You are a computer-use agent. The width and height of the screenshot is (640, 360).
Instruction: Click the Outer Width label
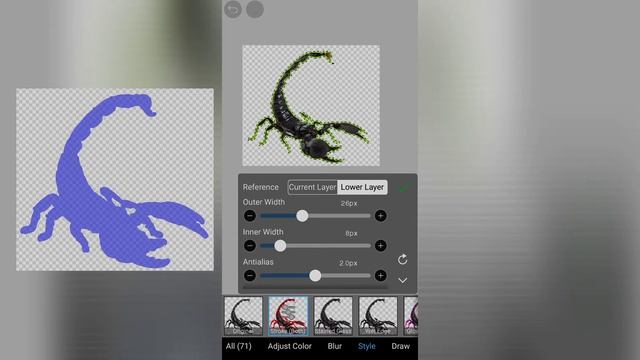[264, 202]
